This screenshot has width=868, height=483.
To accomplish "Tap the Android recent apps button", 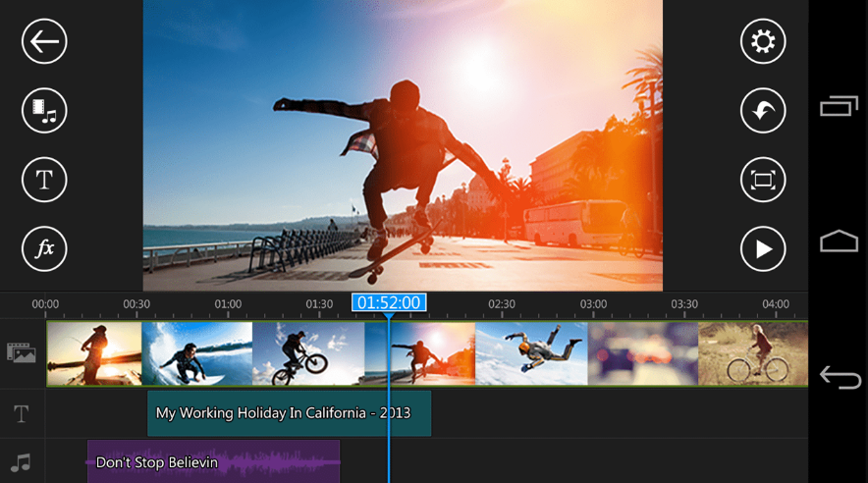I will pyautogui.click(x=839, y=106).
